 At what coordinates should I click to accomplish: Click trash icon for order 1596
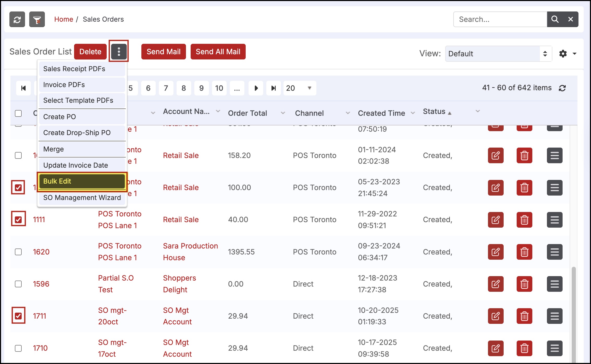coord(524,284)
